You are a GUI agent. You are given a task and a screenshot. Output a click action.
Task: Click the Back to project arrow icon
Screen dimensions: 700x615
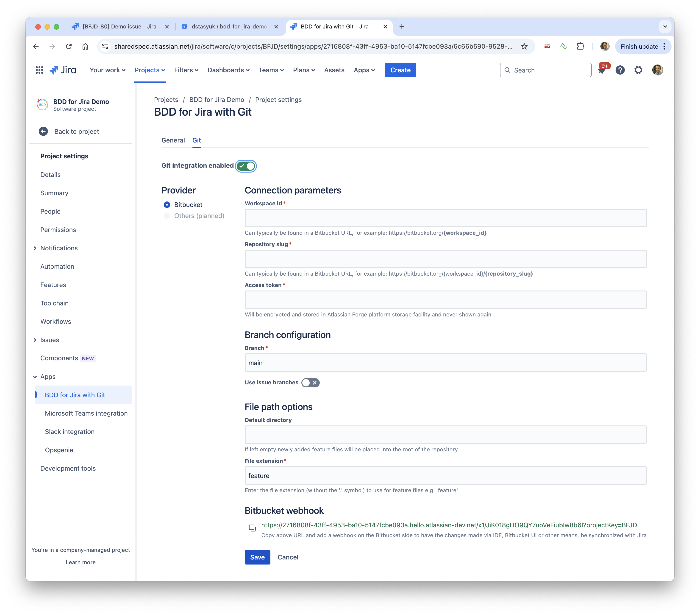point(44,131)
